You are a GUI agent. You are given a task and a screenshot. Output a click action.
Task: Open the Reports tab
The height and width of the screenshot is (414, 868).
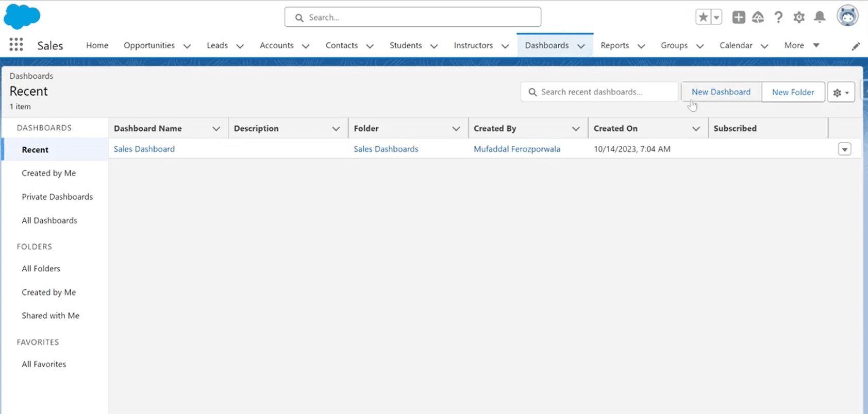coord(614,45)
